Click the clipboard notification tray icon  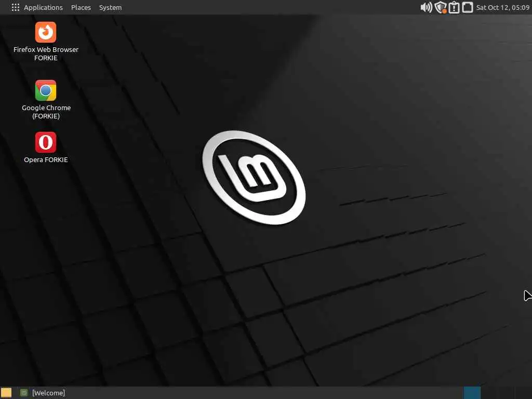pyautogui.click(x=454, y=7)
